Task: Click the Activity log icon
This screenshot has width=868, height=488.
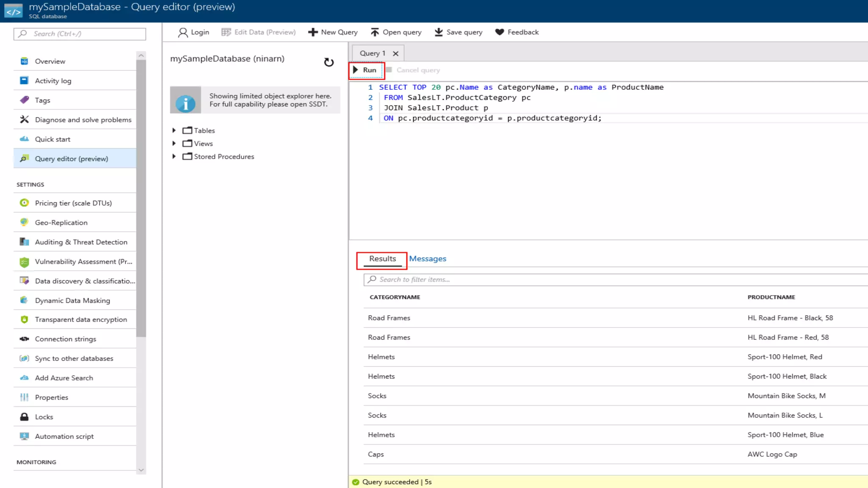Action: point(24,80)
